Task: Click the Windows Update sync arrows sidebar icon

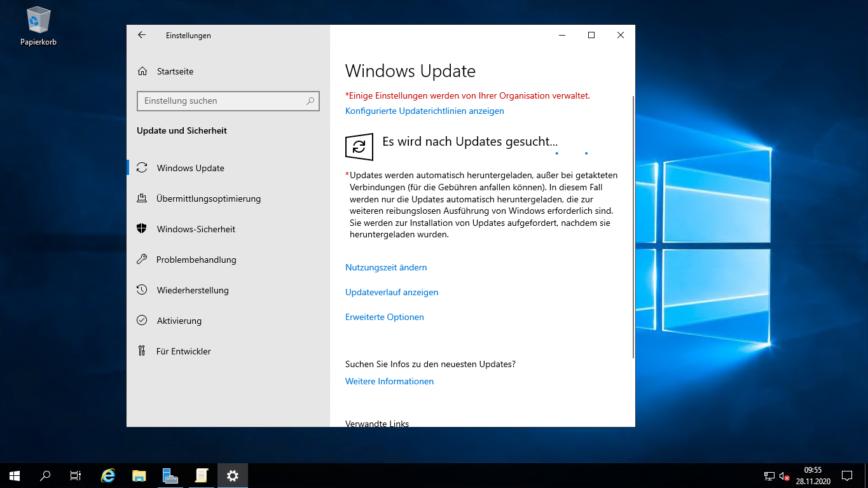Action: click(x=142, y=168)
